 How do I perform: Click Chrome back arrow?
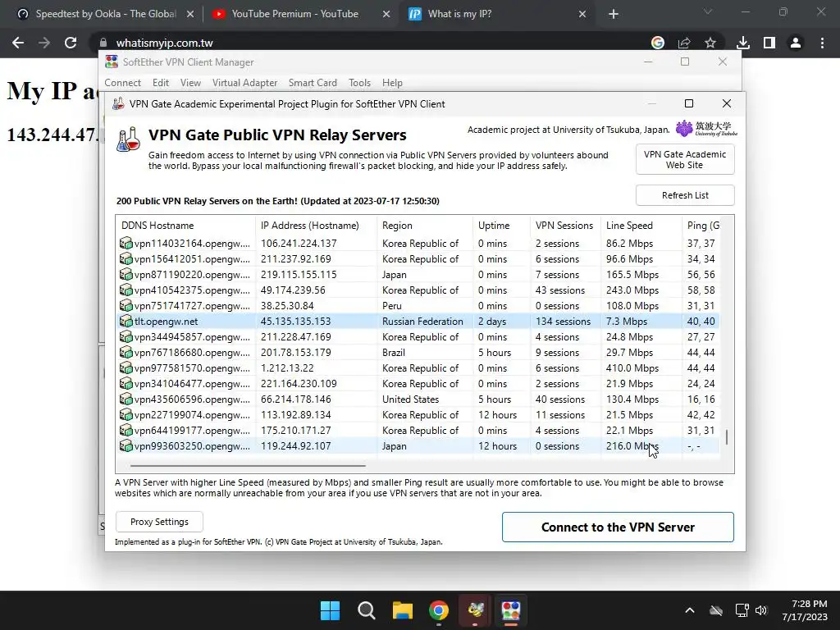click(x=18, y=43)
